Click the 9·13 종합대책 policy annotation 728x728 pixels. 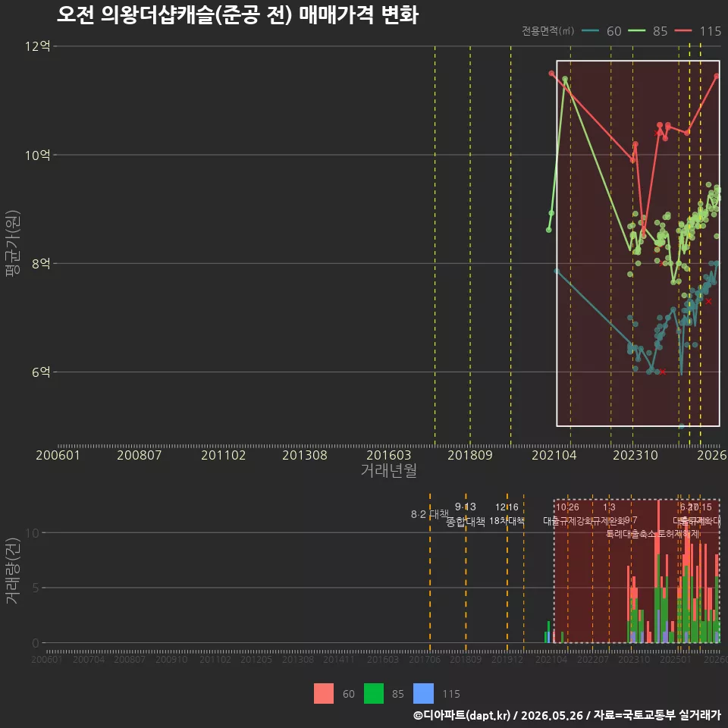[465, 514]
